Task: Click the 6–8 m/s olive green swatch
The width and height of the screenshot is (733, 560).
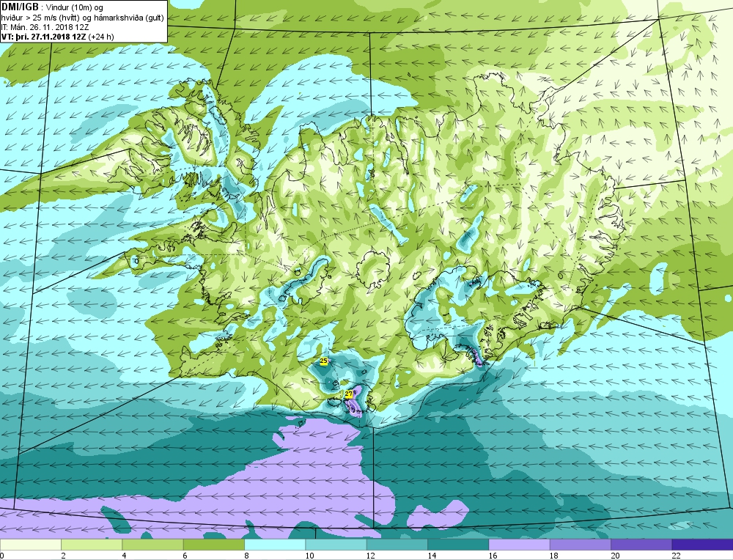Action: pos(214,545)
